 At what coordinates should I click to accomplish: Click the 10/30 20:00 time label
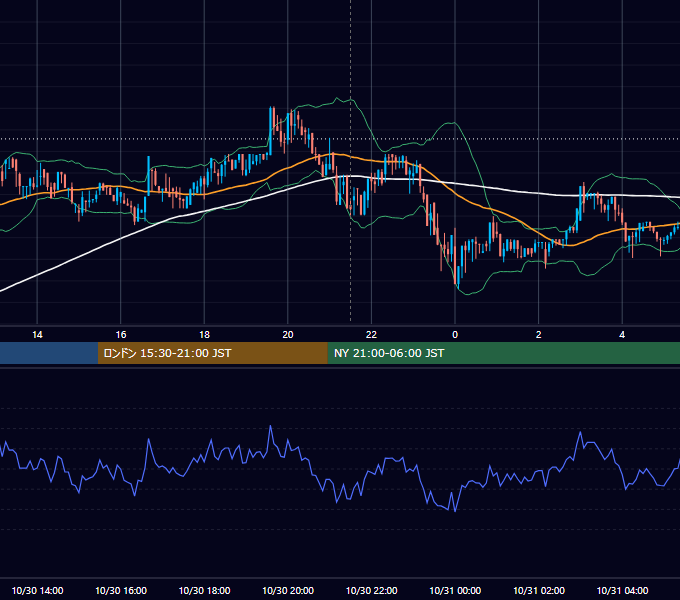(288, 590)
